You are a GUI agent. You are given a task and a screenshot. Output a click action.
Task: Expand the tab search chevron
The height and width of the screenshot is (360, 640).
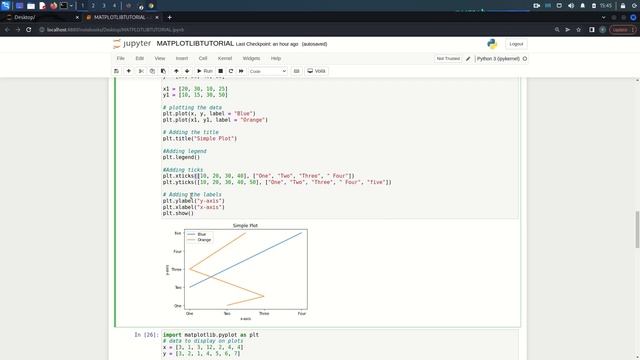tap(604, 18)
